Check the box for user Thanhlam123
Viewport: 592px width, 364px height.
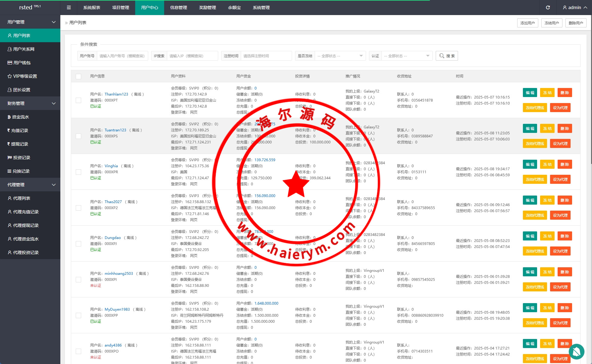(78, 100)
